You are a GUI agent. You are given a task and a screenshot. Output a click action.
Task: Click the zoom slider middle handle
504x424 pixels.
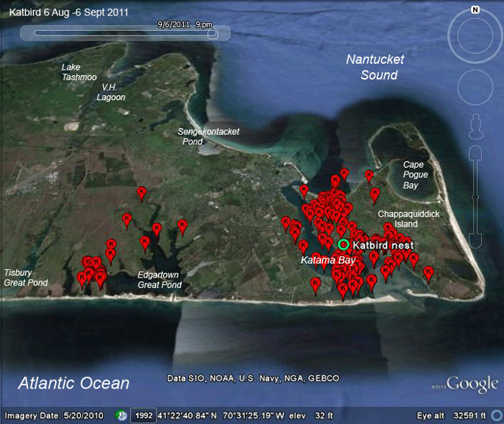[476, 197]
